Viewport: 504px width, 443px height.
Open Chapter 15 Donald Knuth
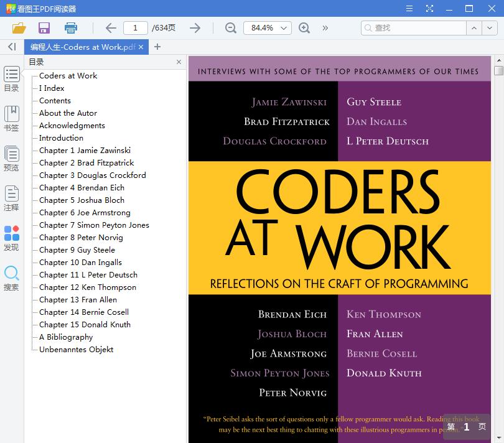(x=85, y=325)
